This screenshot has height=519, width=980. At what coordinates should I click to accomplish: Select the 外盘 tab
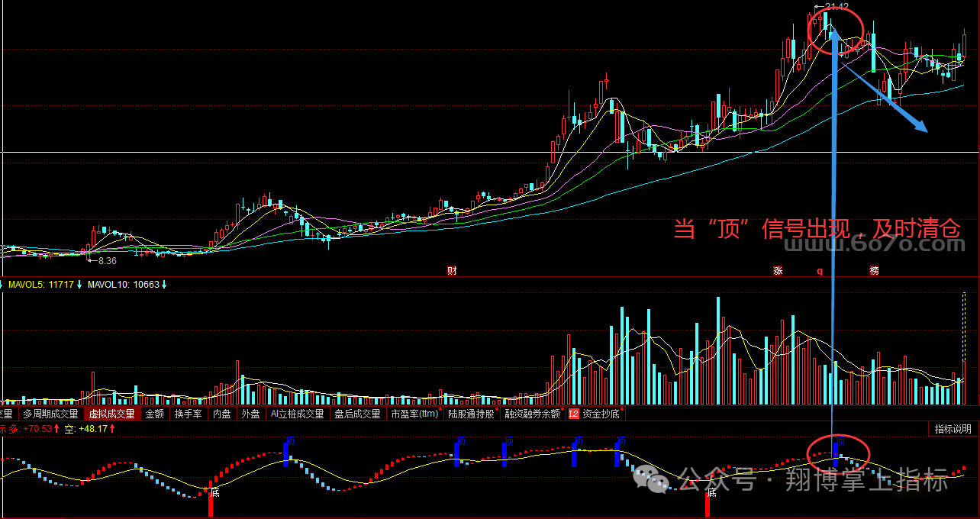250,414
